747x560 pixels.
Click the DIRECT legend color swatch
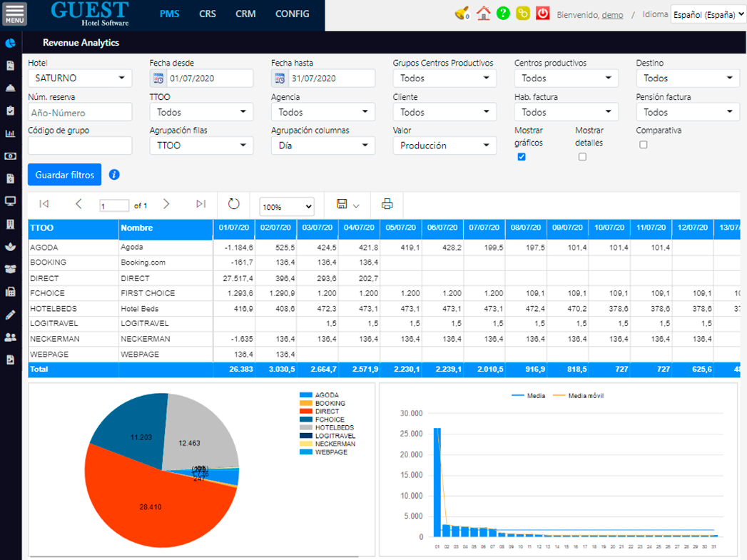click(306, 412)
